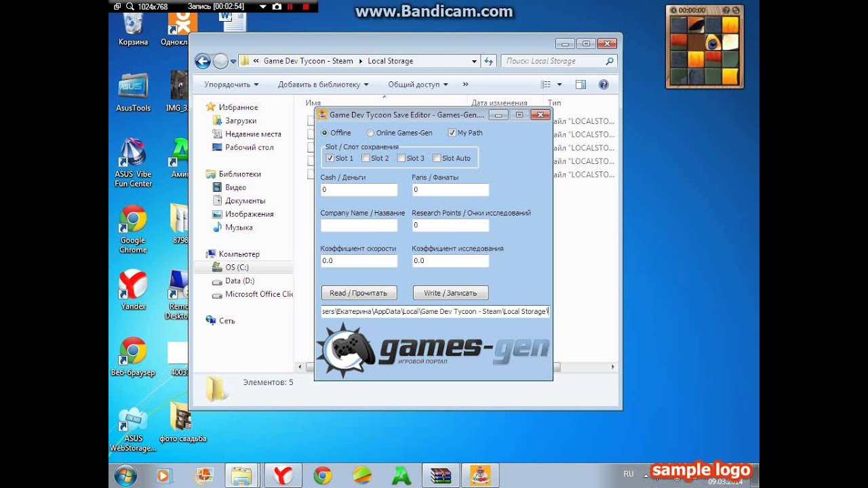
Task: Toggle the Slot 1 checkbox
Action: pyautogui.click(x=330, y=158)
